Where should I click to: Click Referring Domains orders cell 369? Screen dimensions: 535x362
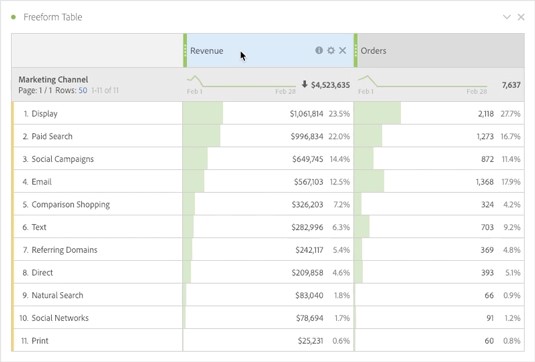tap(488, 250)
